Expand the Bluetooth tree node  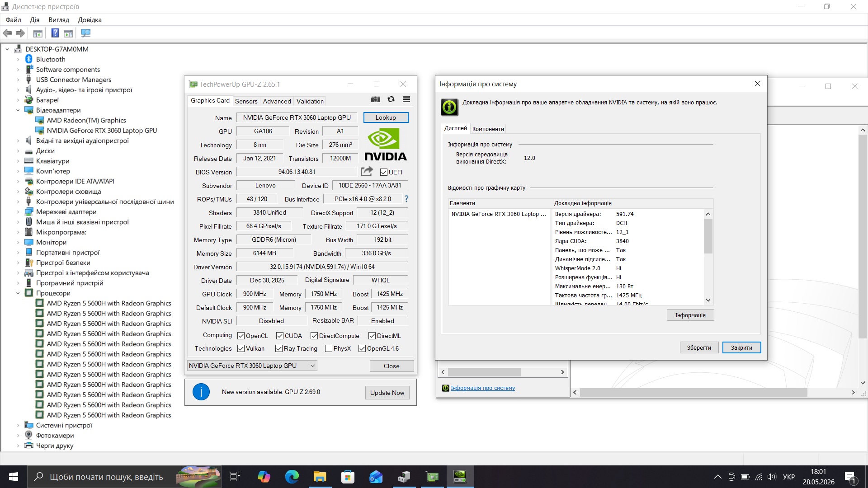18,59
